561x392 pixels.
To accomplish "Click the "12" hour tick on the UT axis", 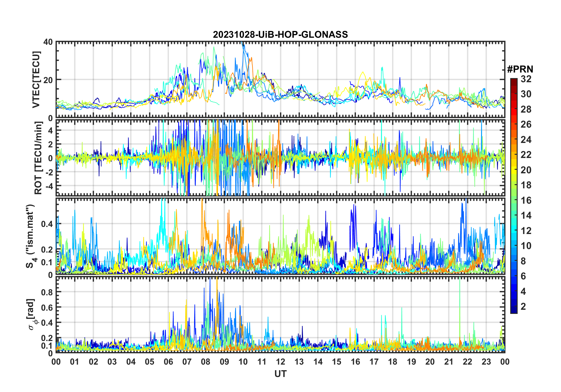I will (280, 362).
